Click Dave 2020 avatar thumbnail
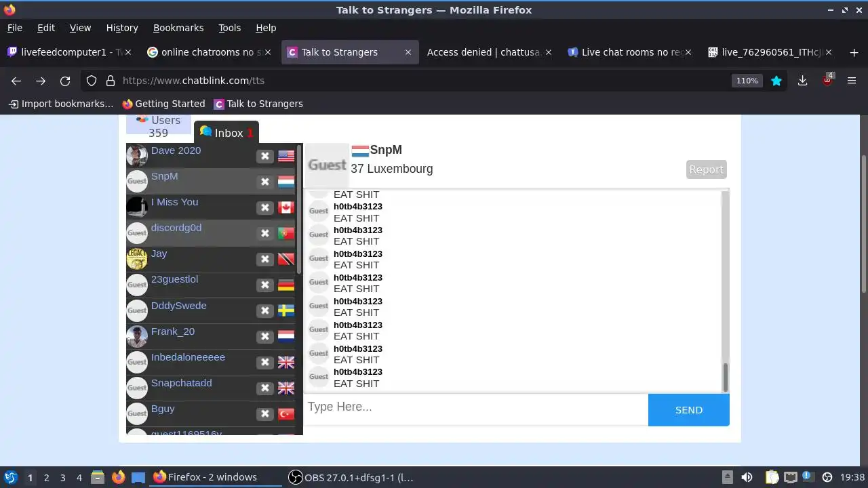 point(137,156)
